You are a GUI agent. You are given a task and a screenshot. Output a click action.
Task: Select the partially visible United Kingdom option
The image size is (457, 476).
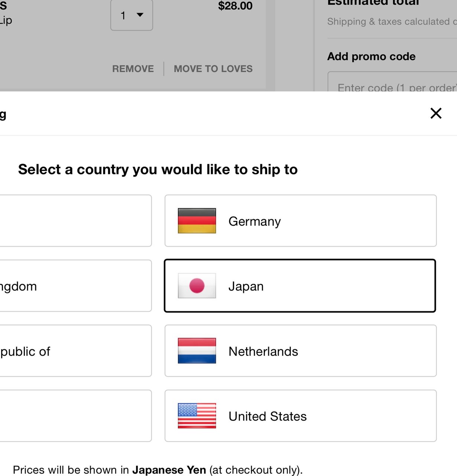(x=74, y=286)
